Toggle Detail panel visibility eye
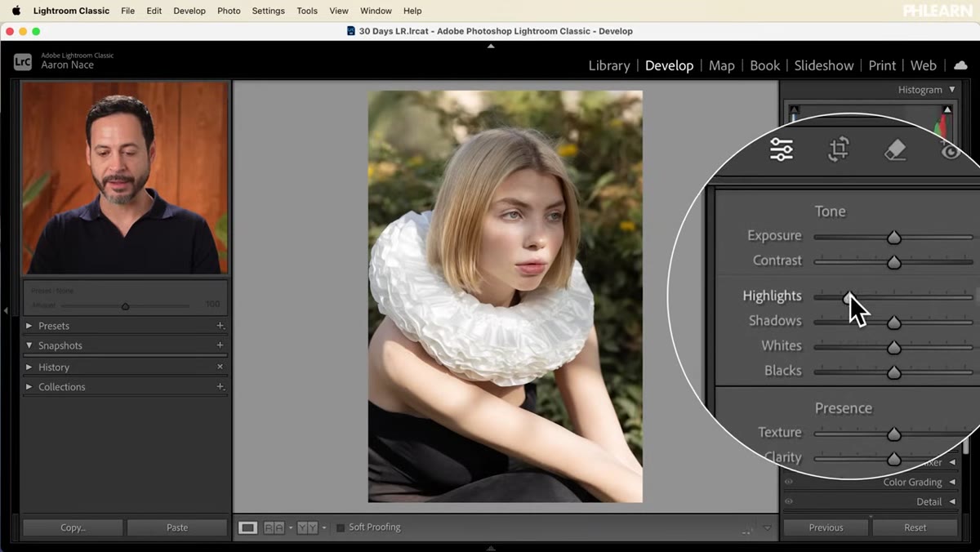This screenshot has width=980, height=552. (789, 502)
